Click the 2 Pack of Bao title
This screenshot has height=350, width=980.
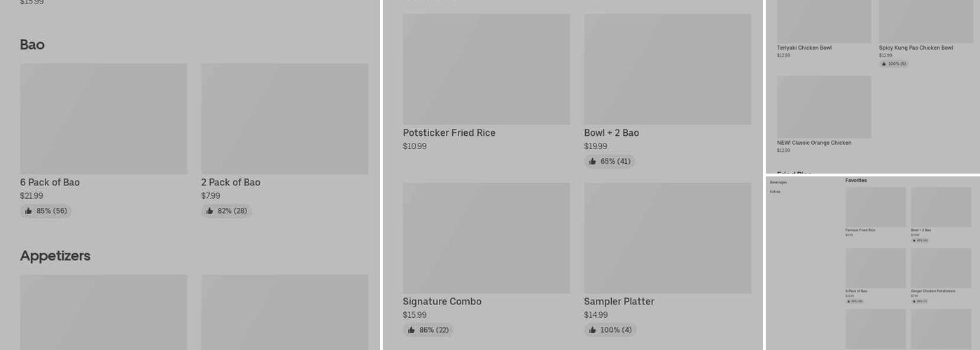click(x=230, y=183)
